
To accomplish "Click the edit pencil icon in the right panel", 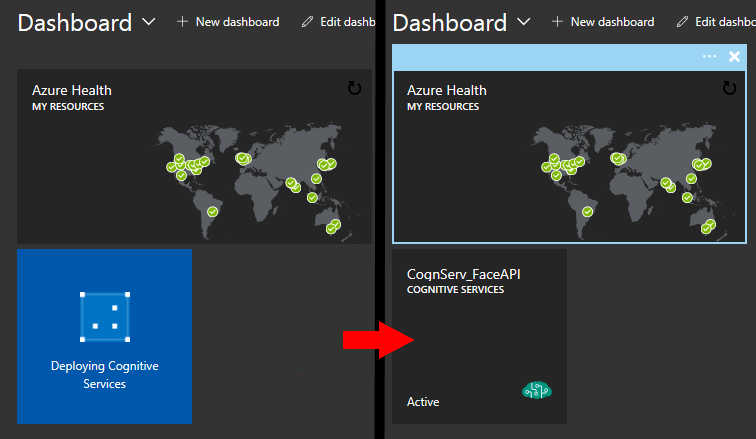I will click(x=682, y=22).
